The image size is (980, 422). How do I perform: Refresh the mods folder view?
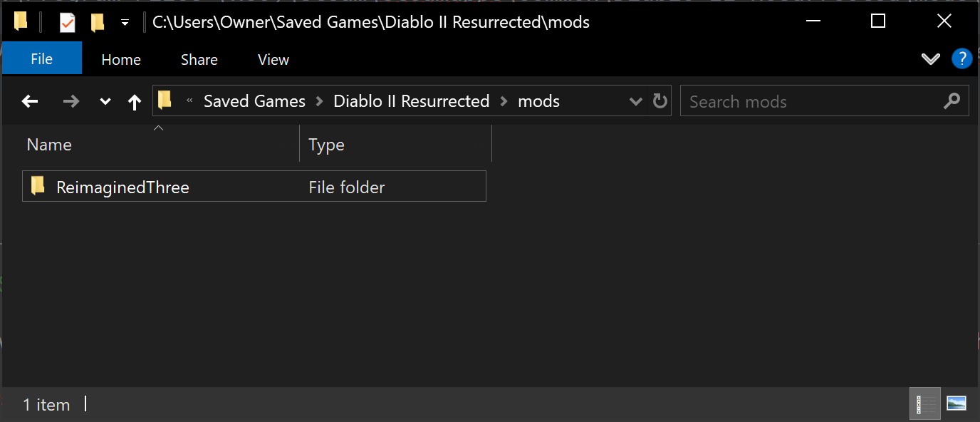[660, 101]
